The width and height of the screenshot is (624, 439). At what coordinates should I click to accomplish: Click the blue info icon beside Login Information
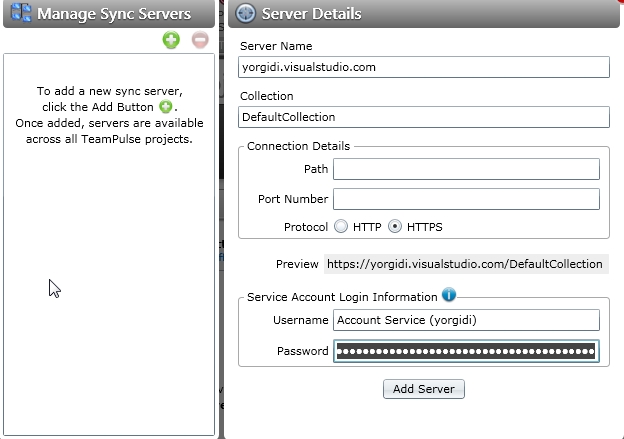tap(449, 295)
